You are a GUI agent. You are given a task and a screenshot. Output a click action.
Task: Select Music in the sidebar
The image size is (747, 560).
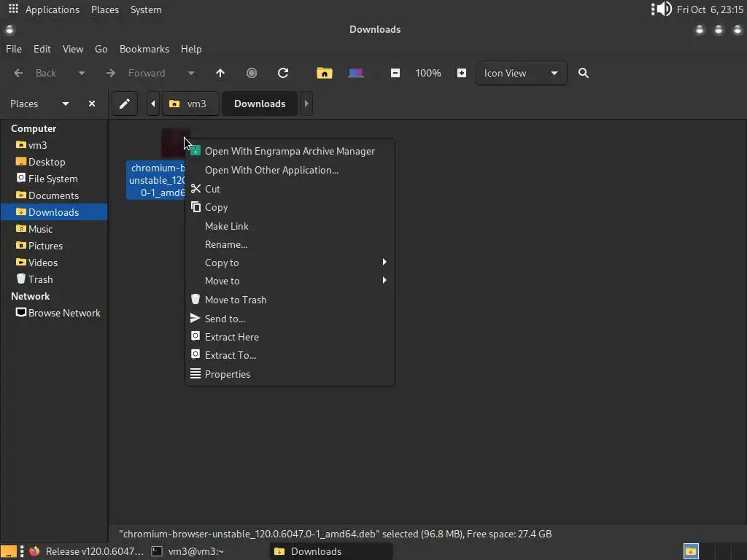coord(54,229)
